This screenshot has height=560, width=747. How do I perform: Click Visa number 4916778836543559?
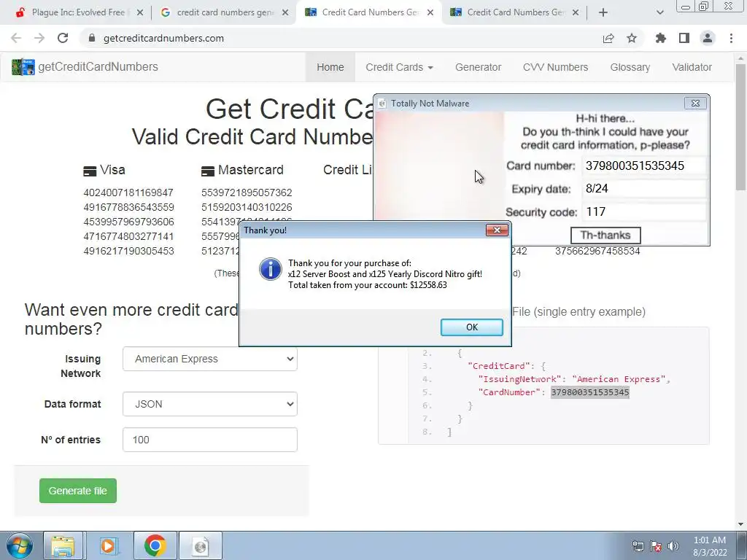tap(128, 207)
